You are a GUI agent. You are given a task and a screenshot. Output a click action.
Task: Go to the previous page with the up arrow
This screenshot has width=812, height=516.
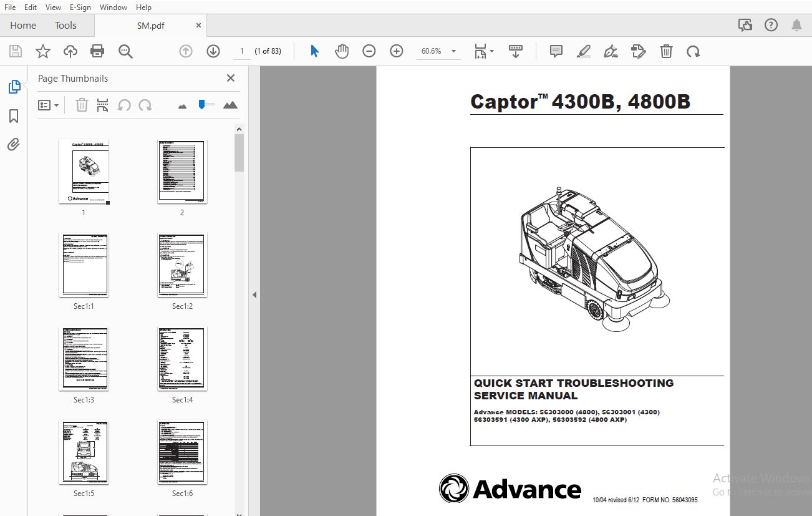pos(186,51)
